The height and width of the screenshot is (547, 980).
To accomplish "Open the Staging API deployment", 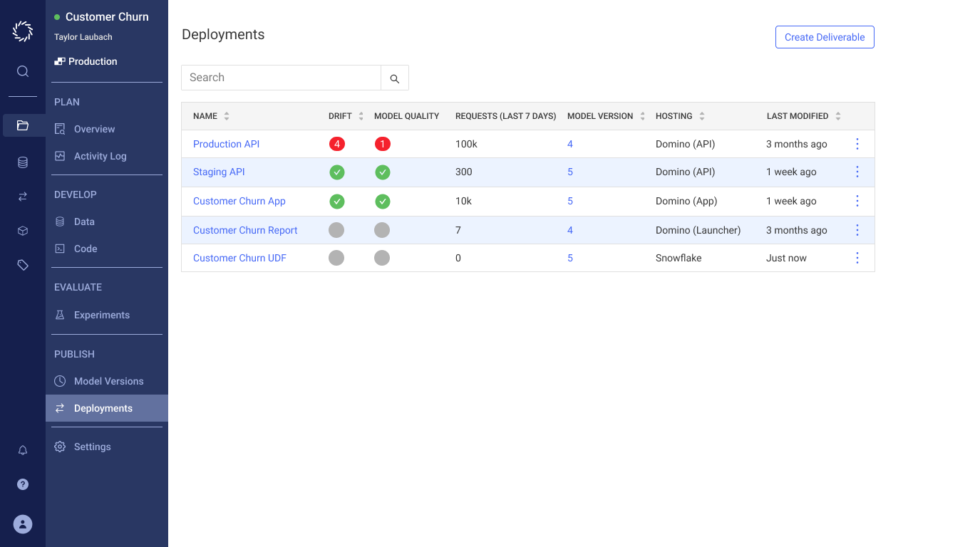I will click(219, 172).
